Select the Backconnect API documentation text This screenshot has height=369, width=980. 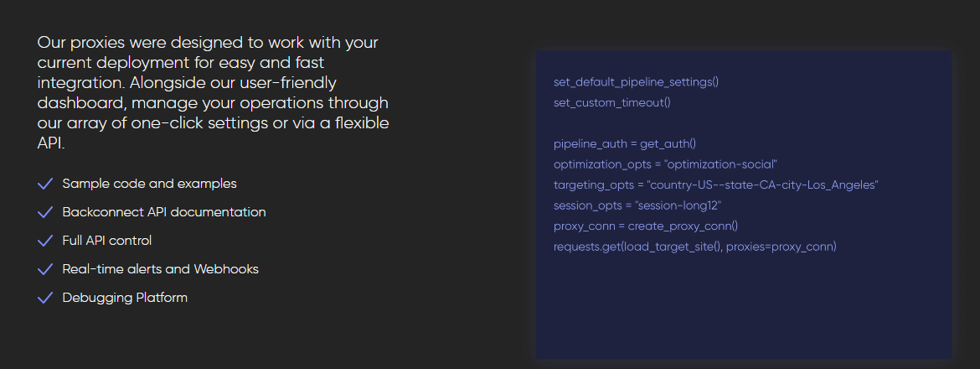pyautogui.click(x=163, y=212)
